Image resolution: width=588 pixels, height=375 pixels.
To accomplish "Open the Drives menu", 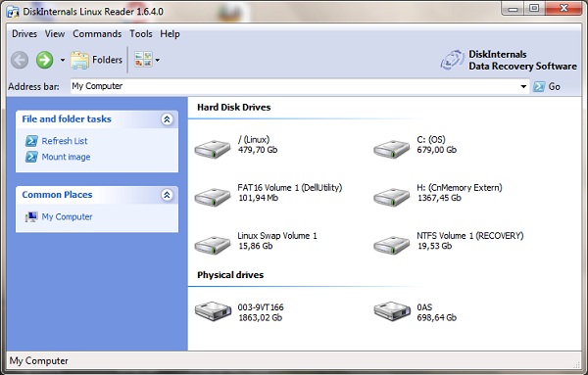I will [x=24, y=33].
